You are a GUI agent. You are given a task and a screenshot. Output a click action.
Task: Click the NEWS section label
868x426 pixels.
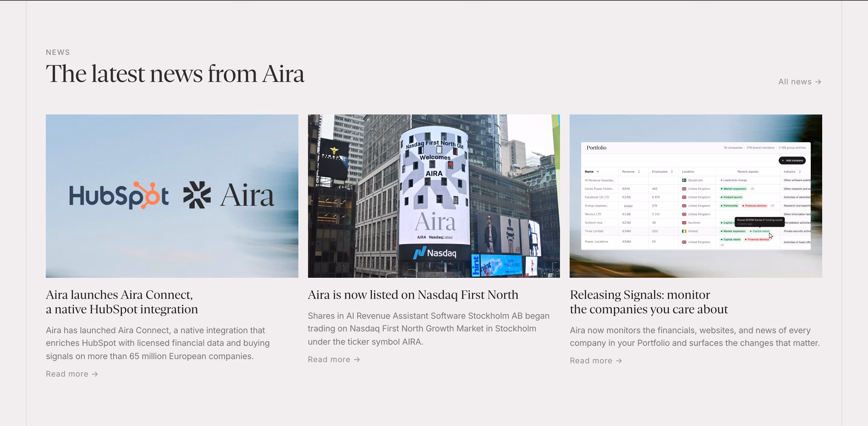(x=58, y=52)
